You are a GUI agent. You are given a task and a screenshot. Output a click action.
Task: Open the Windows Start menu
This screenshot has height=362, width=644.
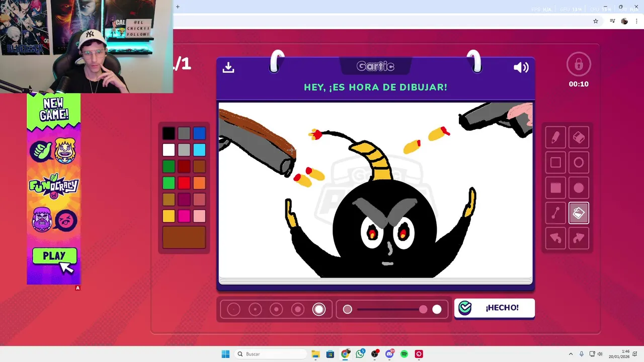point(225,354)
